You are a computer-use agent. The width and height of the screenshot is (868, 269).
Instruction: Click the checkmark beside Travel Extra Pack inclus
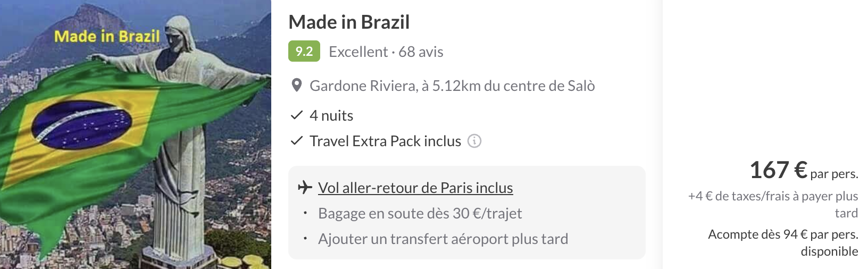pos(296,141)
